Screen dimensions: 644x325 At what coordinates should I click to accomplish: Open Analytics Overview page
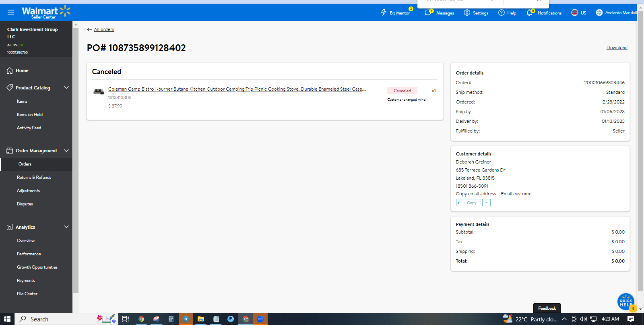point(26,241)
